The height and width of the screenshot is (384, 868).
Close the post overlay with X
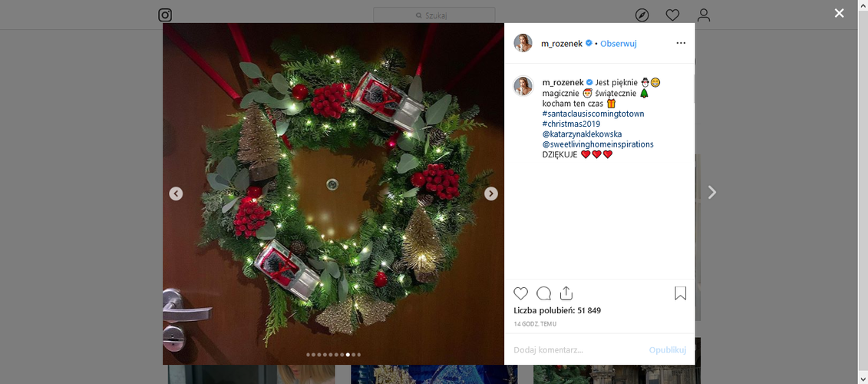coord(839,13)
